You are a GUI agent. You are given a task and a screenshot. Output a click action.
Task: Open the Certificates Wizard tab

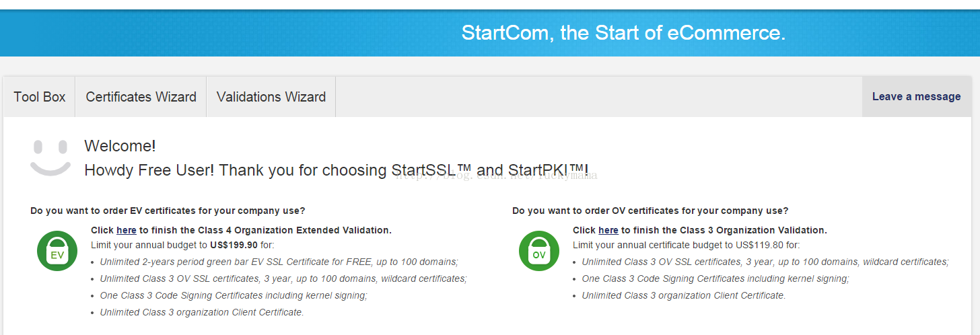[x=141, y=97]
